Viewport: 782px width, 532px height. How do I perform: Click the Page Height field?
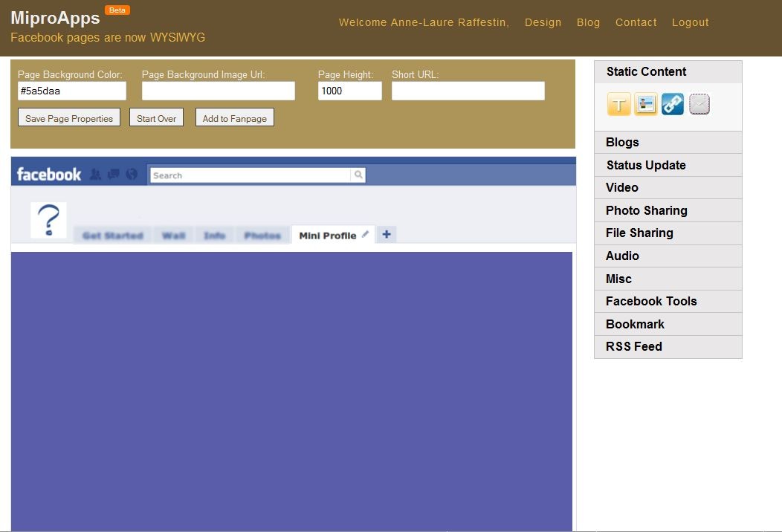[350, 91]
